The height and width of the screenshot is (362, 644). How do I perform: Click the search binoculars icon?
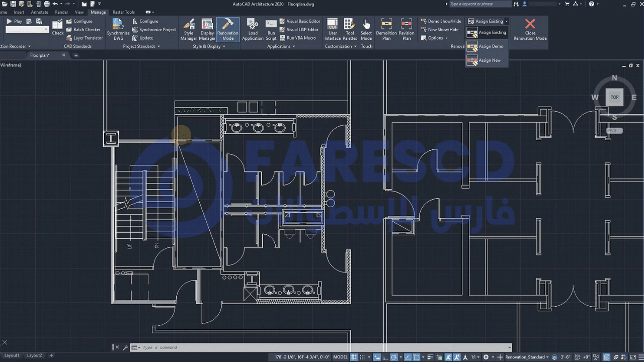pos(516,4)
